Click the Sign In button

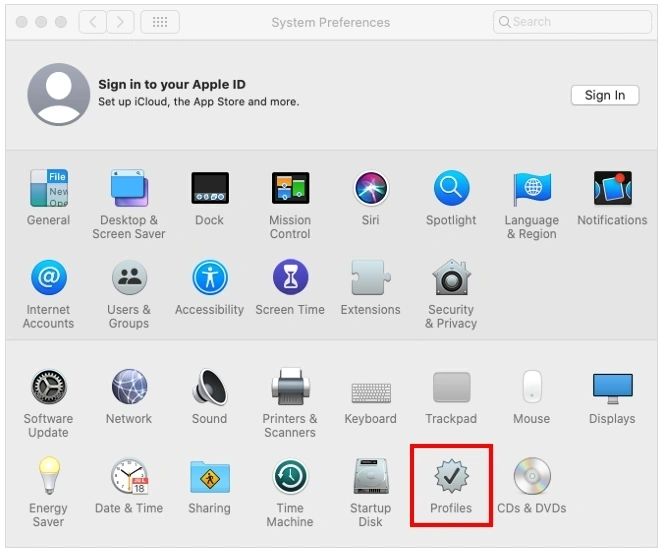pos(605,95)
